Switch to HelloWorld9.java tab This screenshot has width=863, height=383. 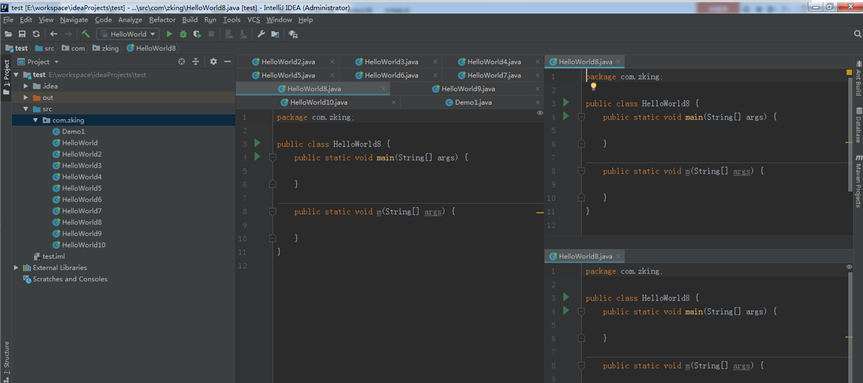pyautogui.click(x=467, y=89)
